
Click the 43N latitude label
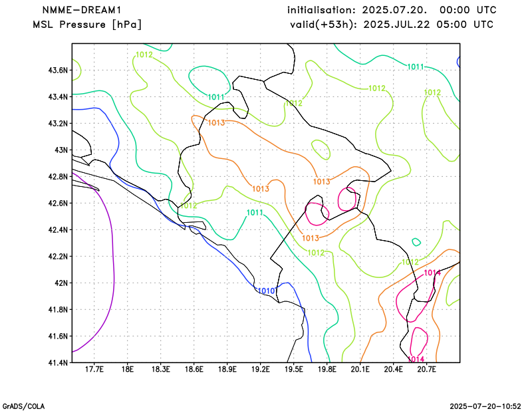coord(61,150)
